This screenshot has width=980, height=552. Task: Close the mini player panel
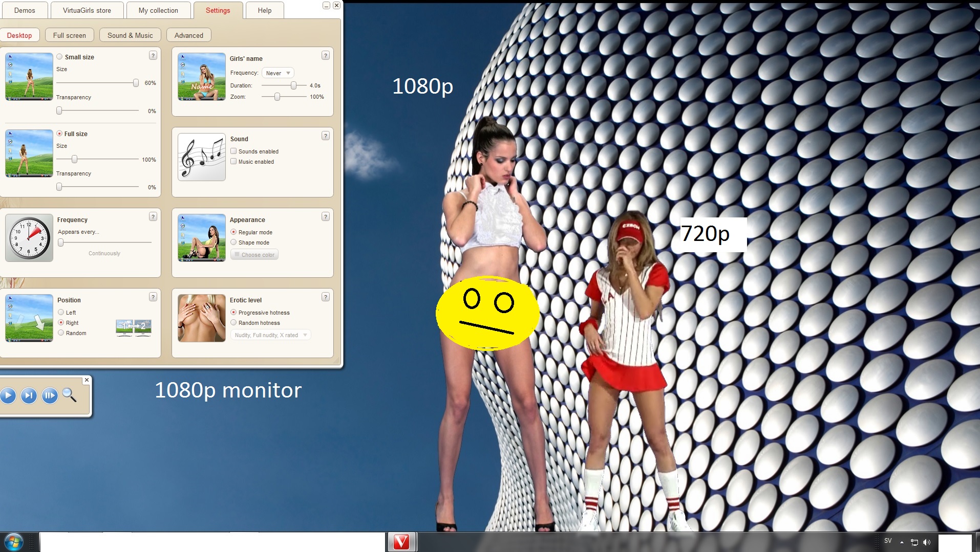(x=87, y=380)
